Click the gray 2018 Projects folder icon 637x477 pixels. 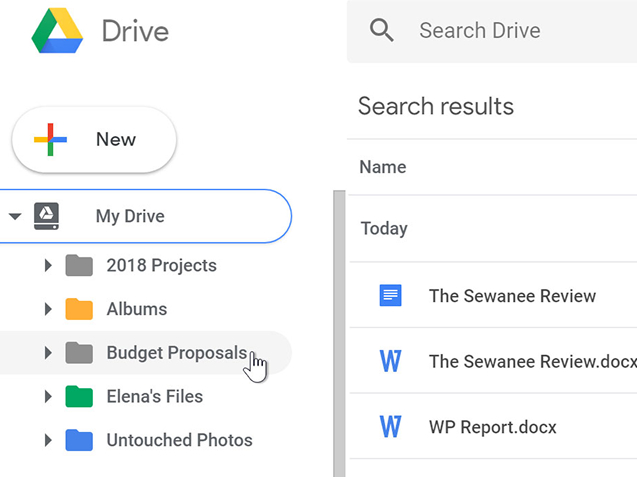pyautogui.click(x=79, y=266)
